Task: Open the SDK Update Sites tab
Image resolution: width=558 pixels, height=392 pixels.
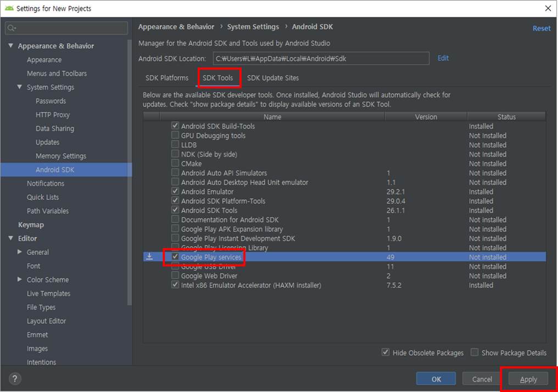Action: tap(273, 78)
